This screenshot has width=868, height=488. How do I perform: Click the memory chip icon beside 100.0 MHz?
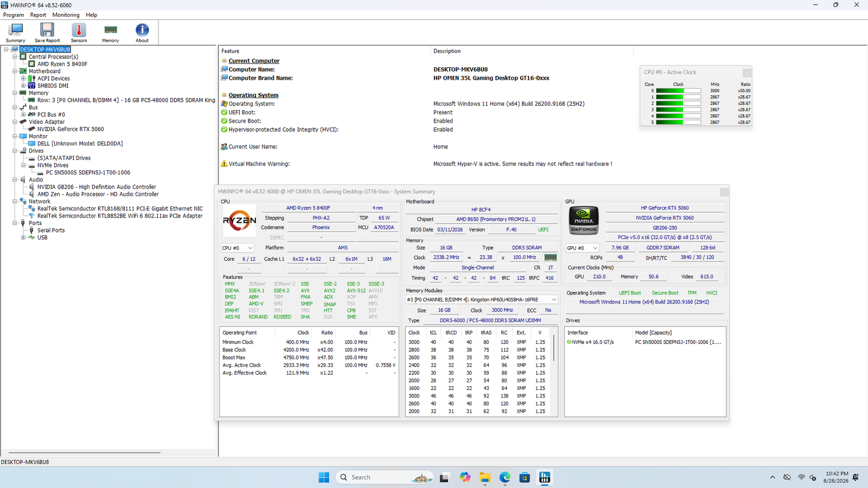pyautogui.click(x=551, y=258)
